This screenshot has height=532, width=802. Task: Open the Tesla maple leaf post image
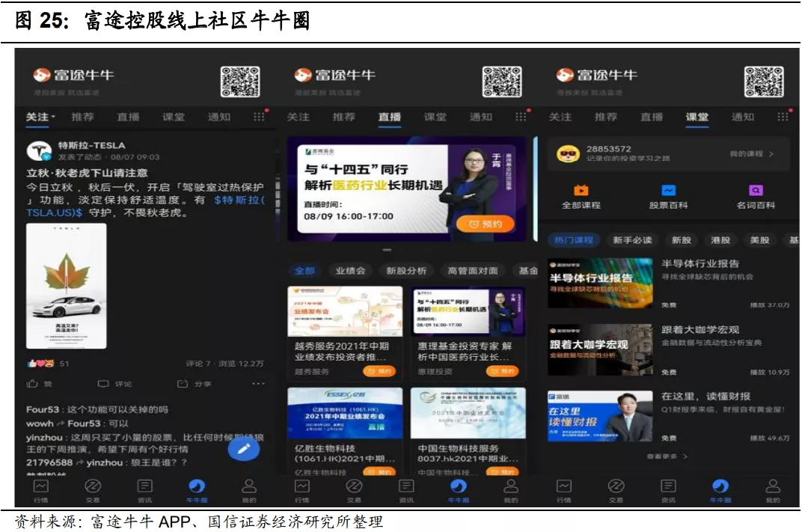[x=67, y=286]
